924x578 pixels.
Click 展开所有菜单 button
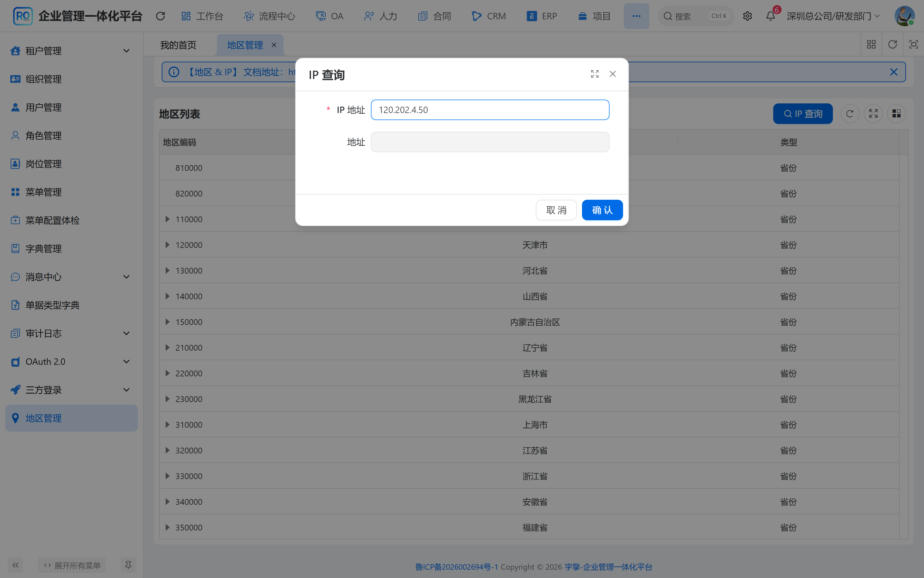click(72, 565)
